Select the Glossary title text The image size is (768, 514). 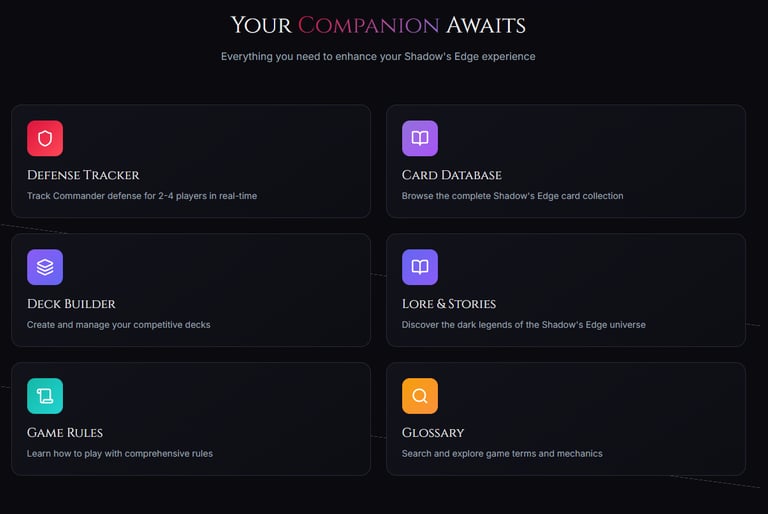point(433,433)
